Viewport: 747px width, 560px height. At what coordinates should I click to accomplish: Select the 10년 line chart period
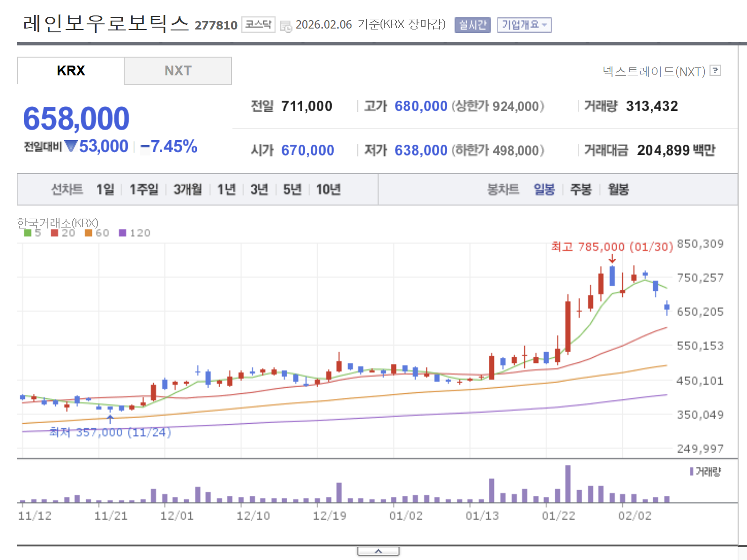pos(328,189)
